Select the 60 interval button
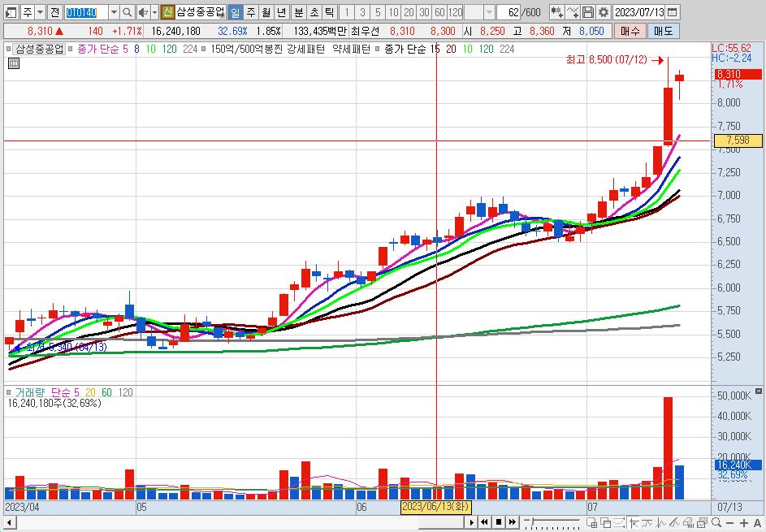 coord(439,12)
